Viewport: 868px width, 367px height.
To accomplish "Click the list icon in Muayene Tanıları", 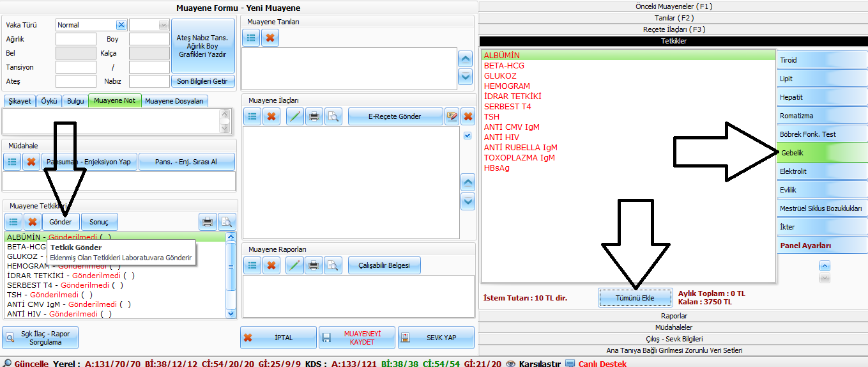I will [252, 38].
